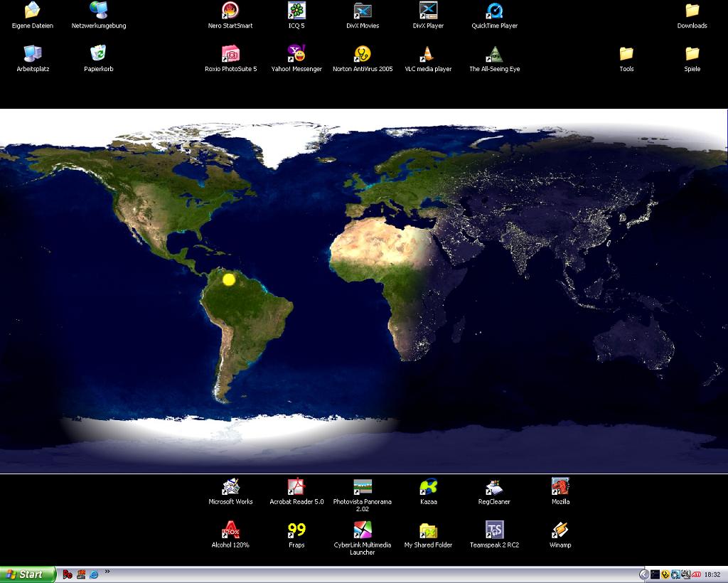Image resolution: width=728 pixels, height=583 pixels.
Task: Select the Kazaa shortcut
Action: coord(428,487)
